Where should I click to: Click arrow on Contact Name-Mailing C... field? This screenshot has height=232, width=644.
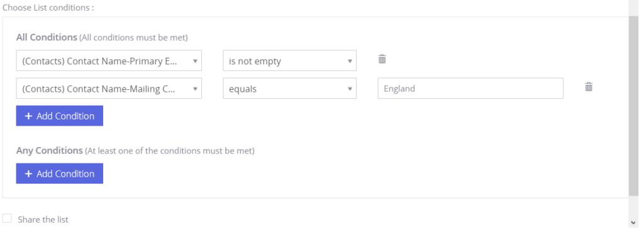[x=195, y=89]
